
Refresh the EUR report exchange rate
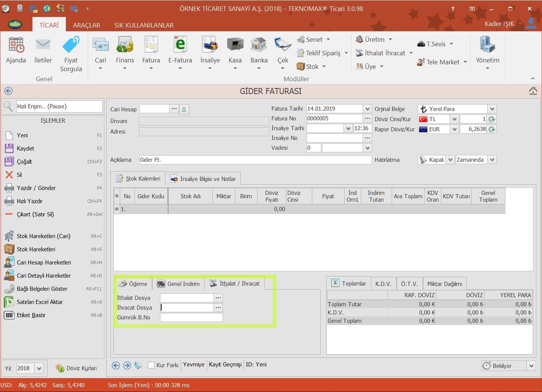click(x=492, y=129)
